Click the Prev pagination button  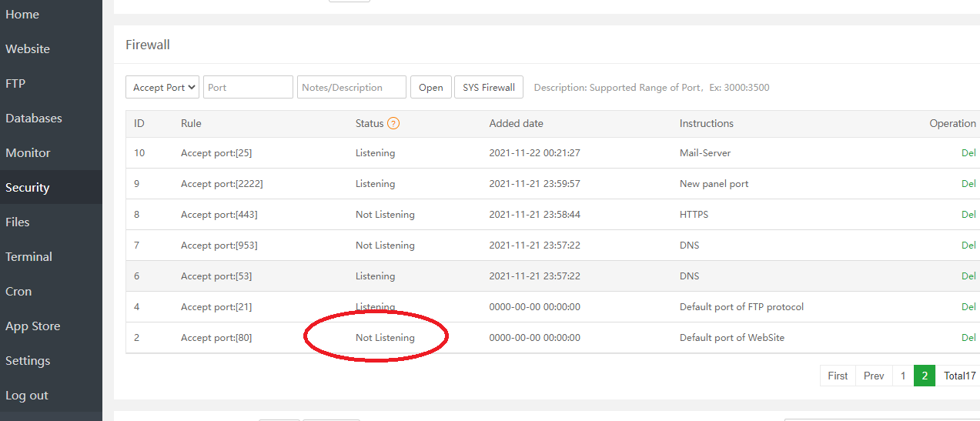coord(874,376)
